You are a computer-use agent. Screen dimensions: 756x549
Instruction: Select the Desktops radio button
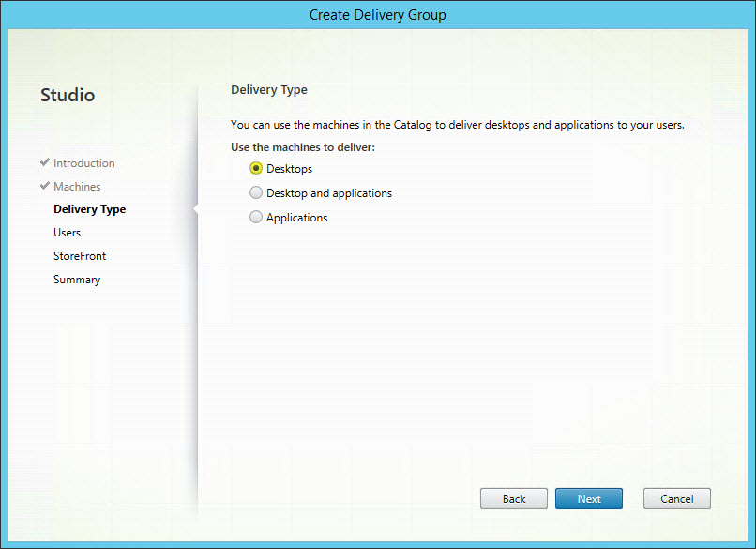[x=256, y=169]
